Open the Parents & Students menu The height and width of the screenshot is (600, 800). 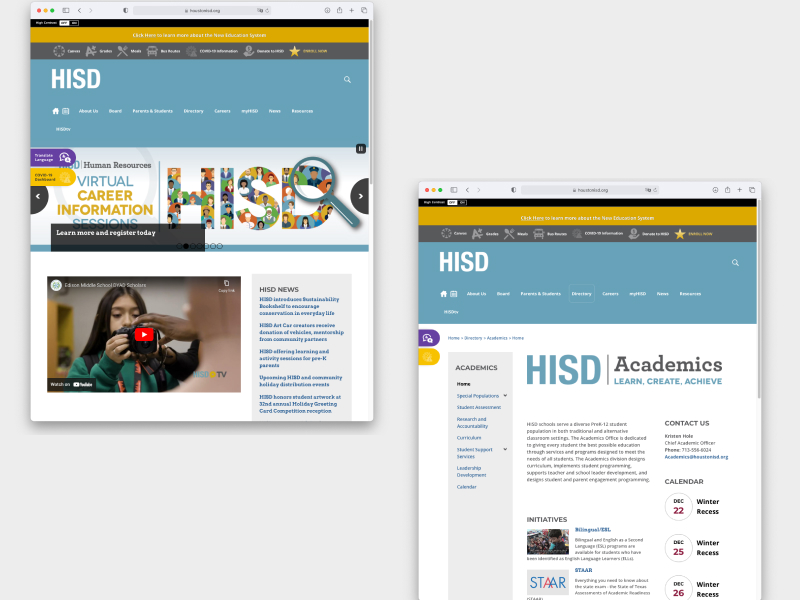click(x=151, y=111)
